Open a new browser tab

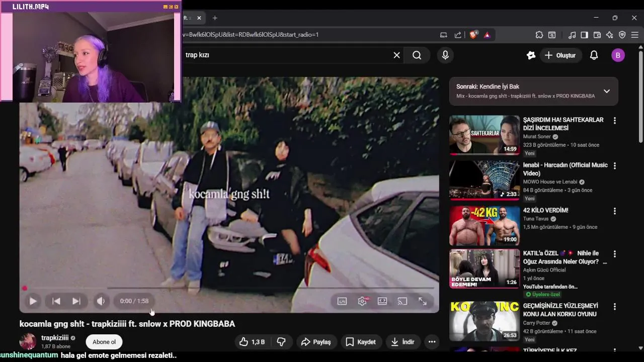[215, 18]
